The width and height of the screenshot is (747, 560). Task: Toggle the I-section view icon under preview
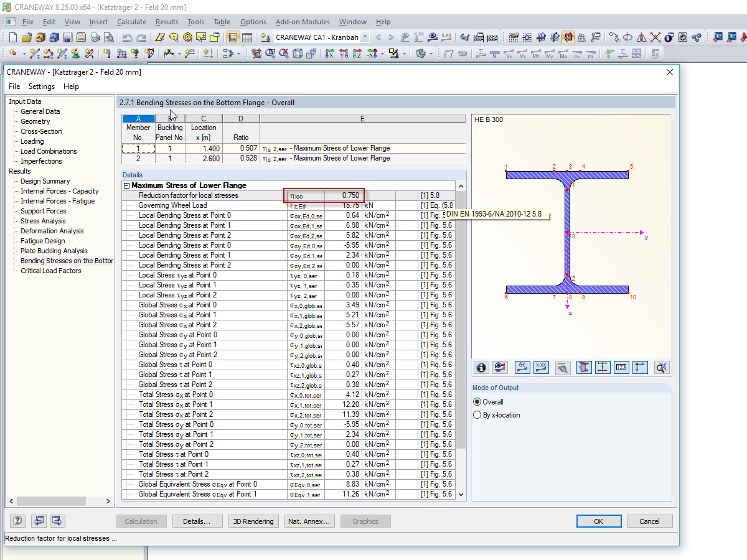pos(584,368)
